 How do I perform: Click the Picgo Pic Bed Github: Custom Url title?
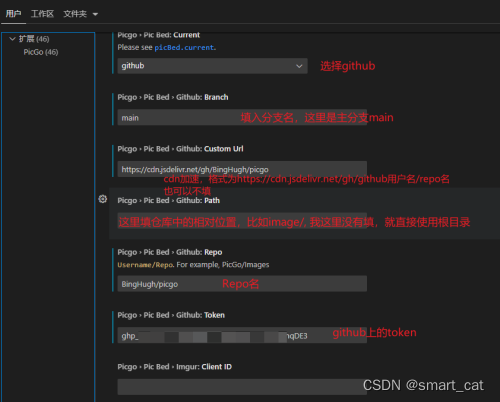(180, 149)
